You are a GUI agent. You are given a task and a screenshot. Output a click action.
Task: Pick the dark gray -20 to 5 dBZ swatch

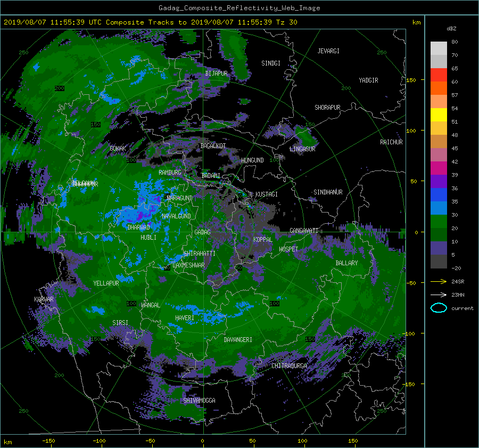pos(439,262)
